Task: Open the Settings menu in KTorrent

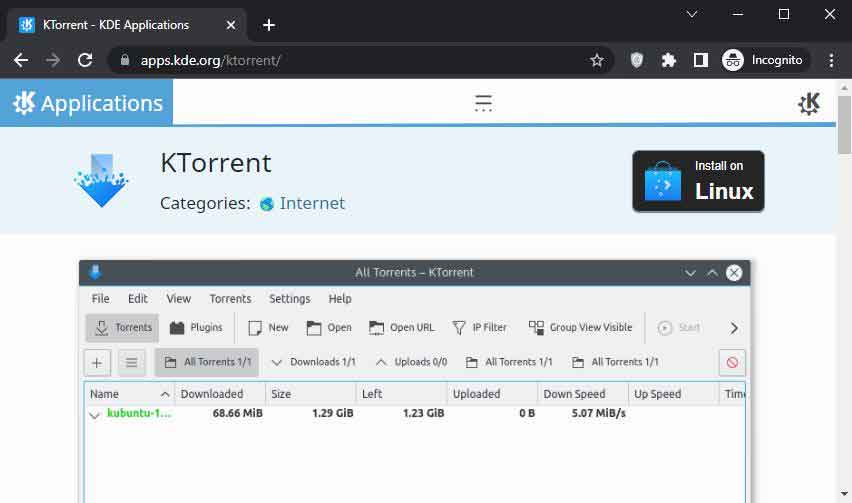Action: pyautogui.click(x=290, y=298)
